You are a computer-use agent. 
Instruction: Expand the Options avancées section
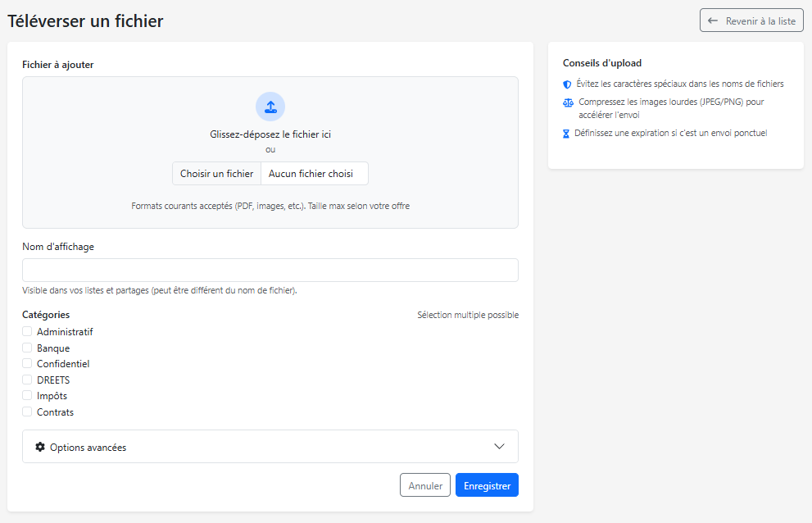click(270, 446)
